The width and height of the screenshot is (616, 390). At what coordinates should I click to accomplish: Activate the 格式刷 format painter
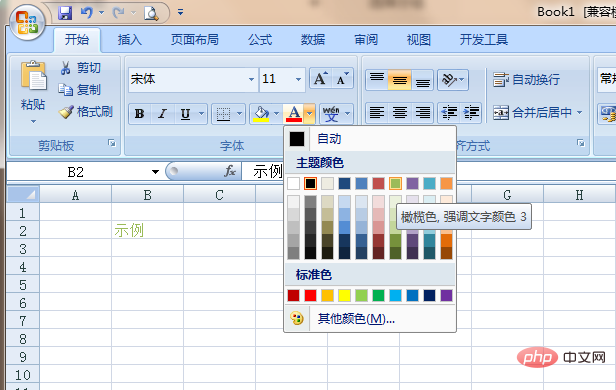[x=86, y=112]
